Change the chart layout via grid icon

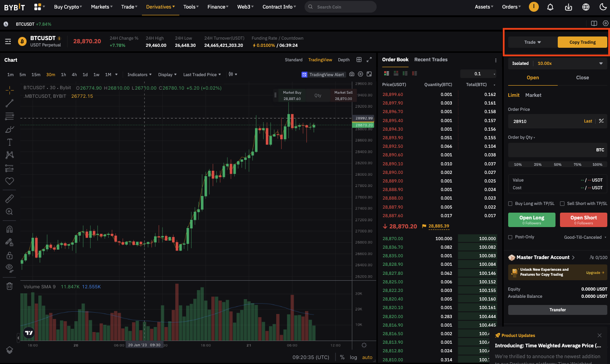tap(359, 59)
